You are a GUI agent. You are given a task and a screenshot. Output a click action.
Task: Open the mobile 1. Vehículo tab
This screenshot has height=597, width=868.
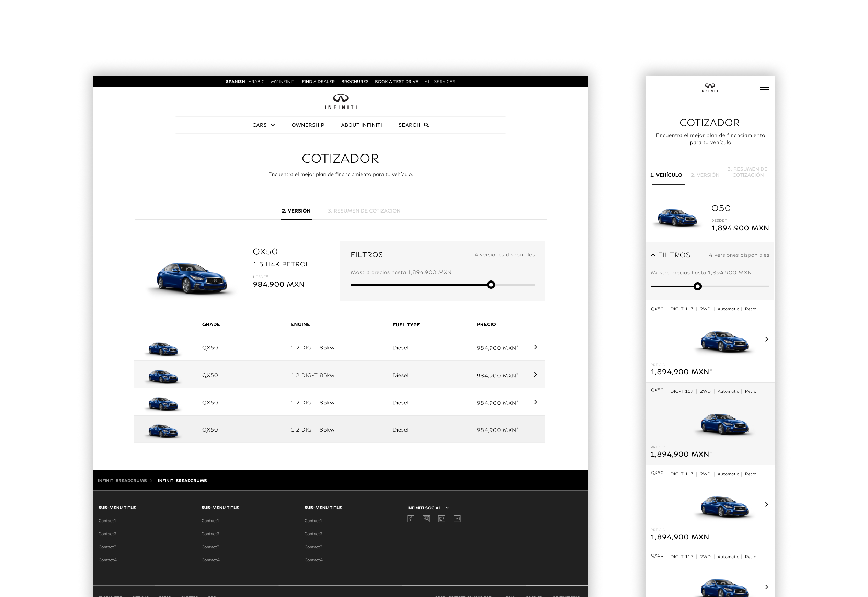666,175
